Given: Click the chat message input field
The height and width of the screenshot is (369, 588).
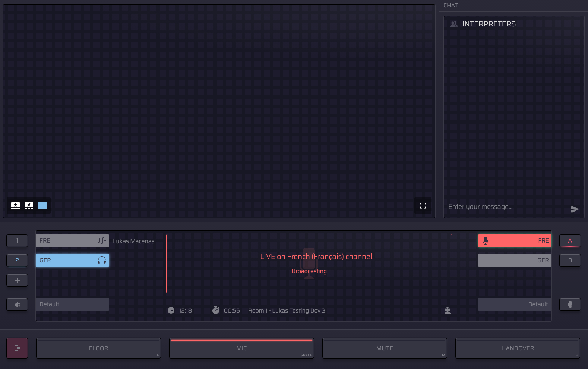Looking at the screenshot, I should pyautogui.click(x=507, y=207).
